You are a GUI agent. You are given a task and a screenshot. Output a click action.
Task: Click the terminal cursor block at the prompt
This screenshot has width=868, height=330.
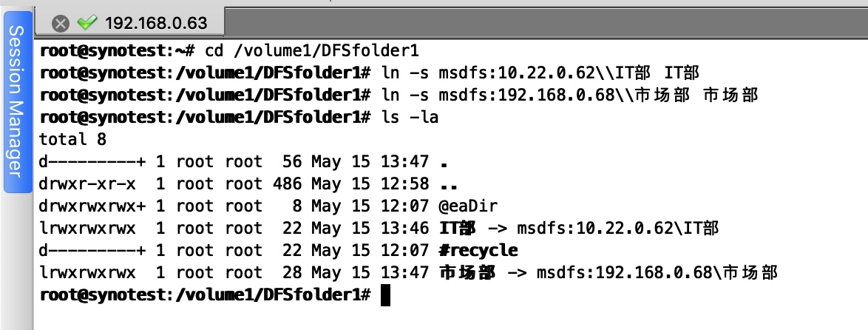pyautogui.click(x=386, y=295)
